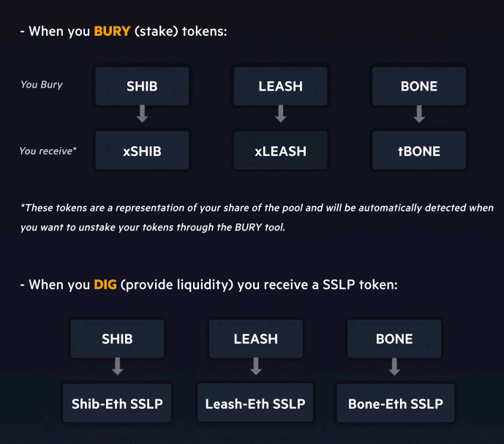The height and width of the screenshot is (444, 504).
Task: Click the BONE box in the Bury row
Action: [419, 86]
